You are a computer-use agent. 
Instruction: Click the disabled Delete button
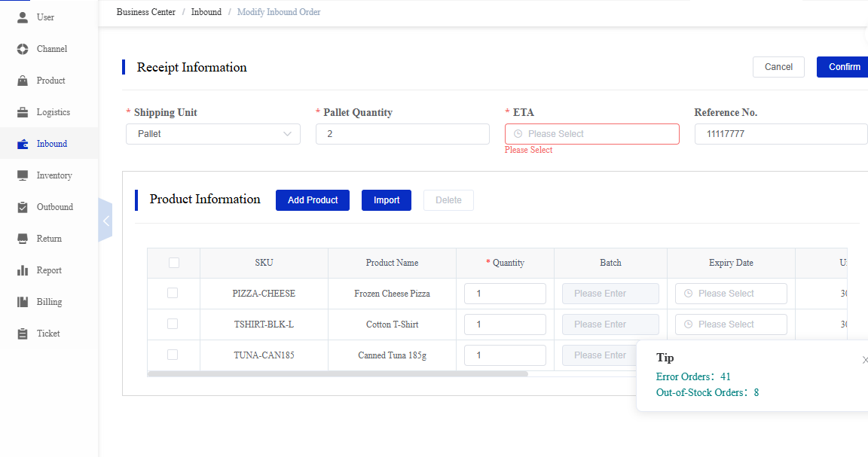point(448,200)
